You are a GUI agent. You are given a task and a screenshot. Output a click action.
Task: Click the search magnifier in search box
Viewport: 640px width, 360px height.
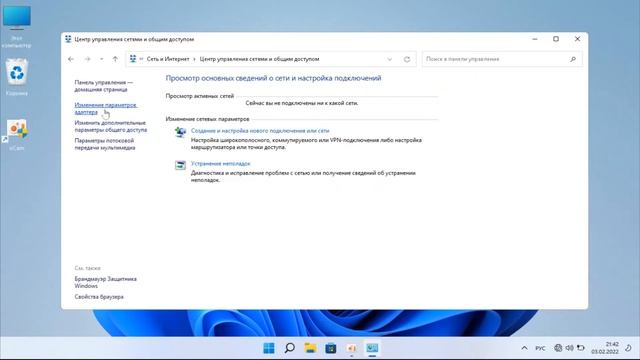[x=573, y=59]
